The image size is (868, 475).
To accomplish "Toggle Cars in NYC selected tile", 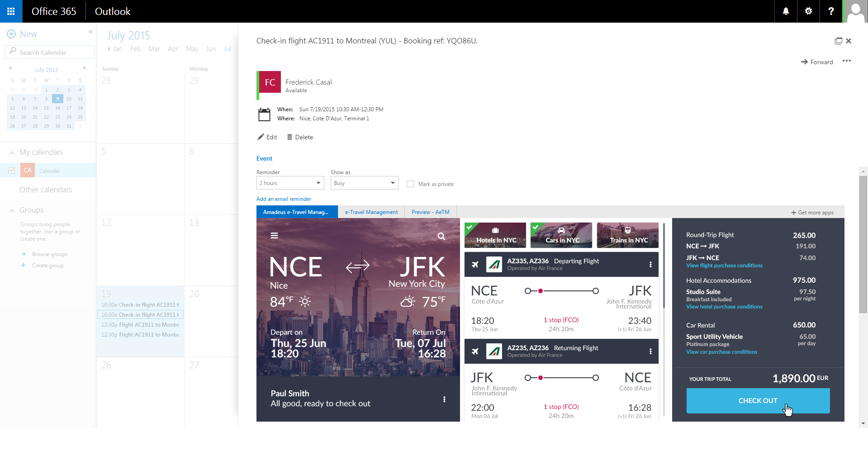I will point(561,235).
